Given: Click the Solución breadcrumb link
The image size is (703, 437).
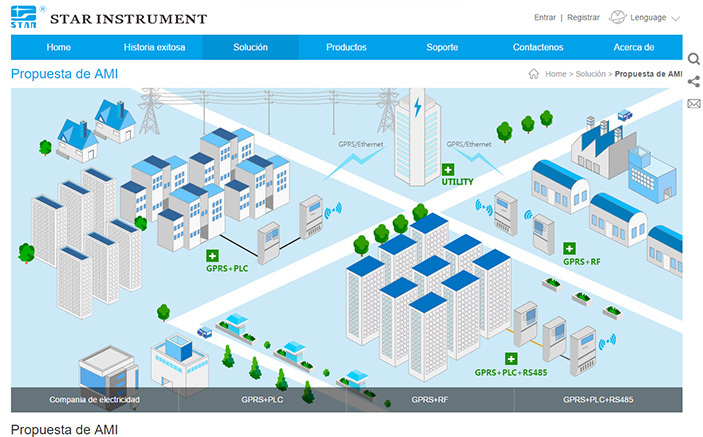Looking at the screenshot, I should tap(590, 74).
